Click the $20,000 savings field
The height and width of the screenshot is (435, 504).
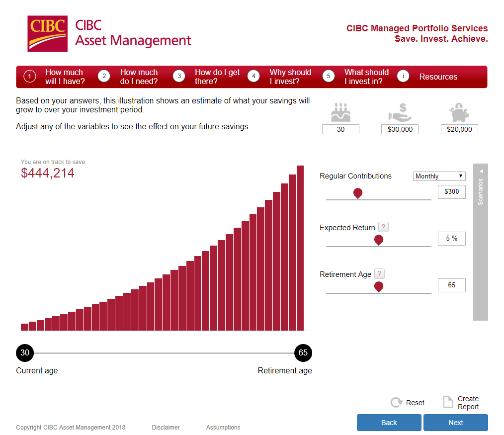[x=459, y=129]
